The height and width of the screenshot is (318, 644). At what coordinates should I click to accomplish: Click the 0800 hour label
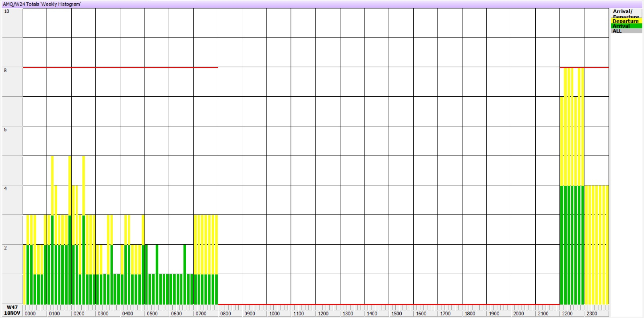point(225,314)
